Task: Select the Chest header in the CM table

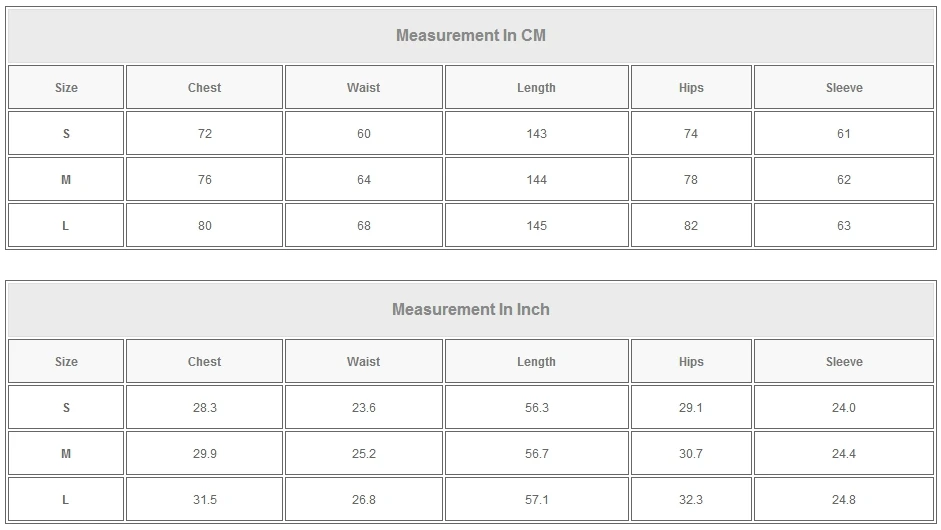Action: click(x=205, y=88)
